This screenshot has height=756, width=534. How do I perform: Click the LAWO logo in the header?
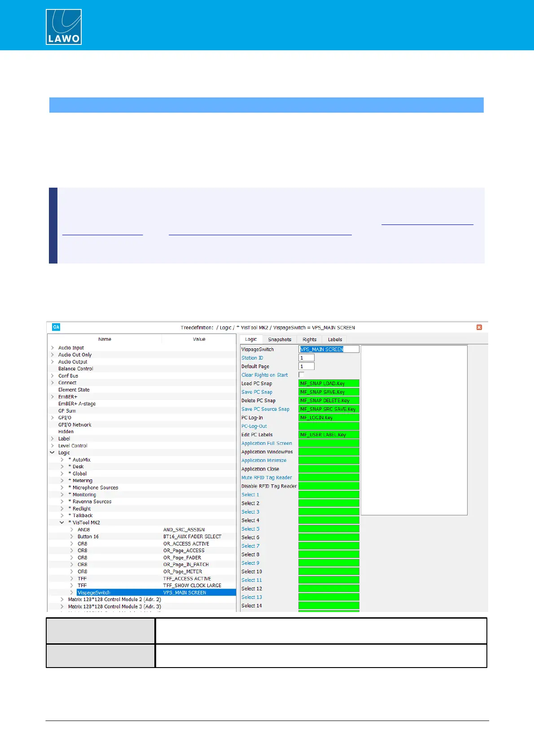64,27
